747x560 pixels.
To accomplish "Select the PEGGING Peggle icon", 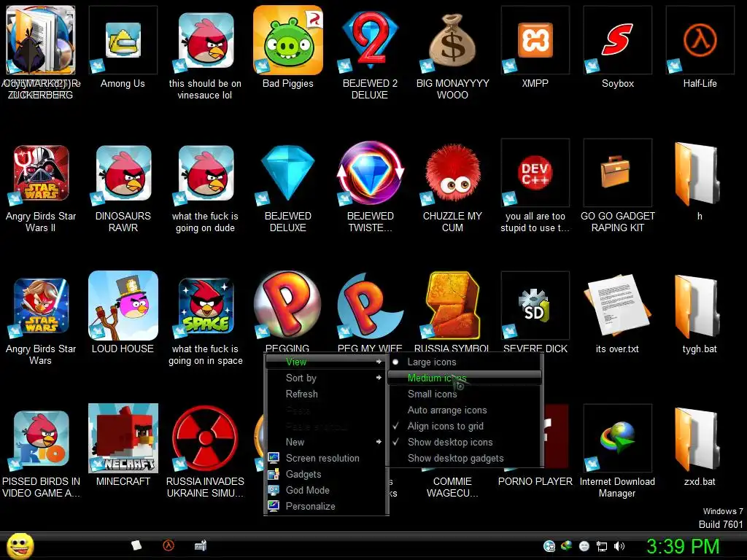I will [x=287, y=306].
